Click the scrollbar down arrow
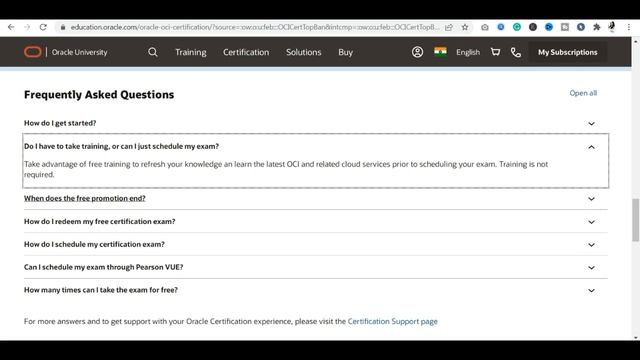The image size is (640, 360). 636,338
